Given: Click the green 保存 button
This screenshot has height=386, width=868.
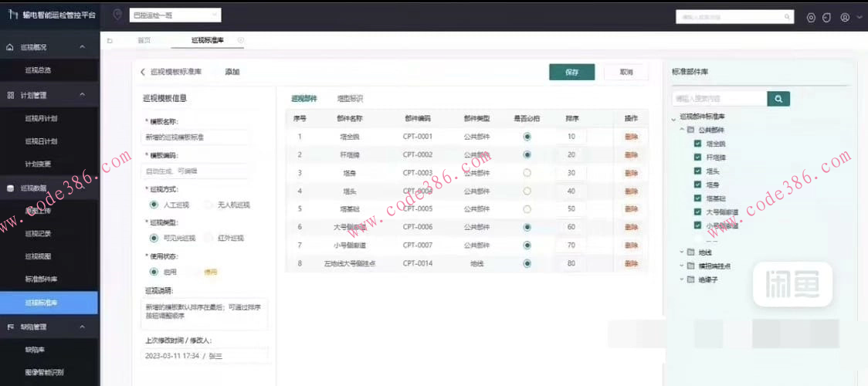Looking at the screenshot, I should 571,73.
